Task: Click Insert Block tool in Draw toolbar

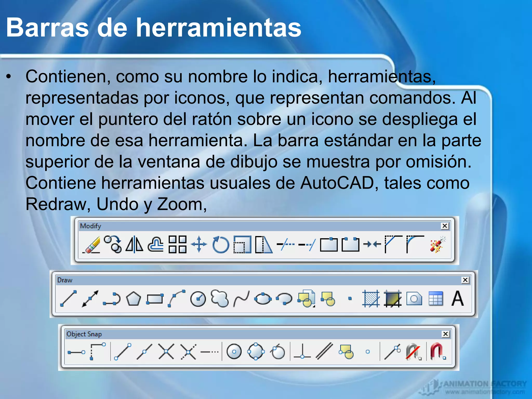Action: 307,298
